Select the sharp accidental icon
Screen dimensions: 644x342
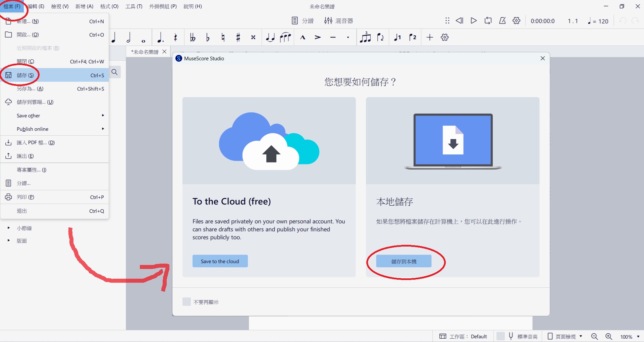pyautogui.click(x=238, y=38)
